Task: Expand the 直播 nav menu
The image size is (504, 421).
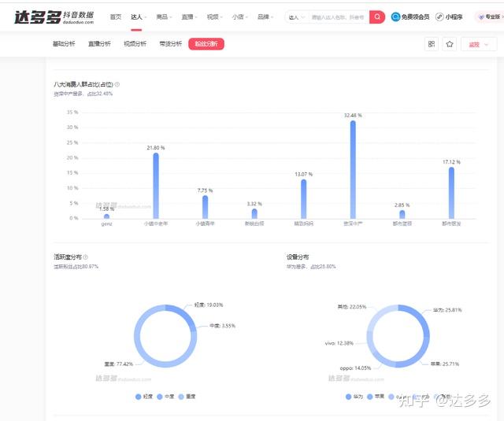Action: point(189,17)
